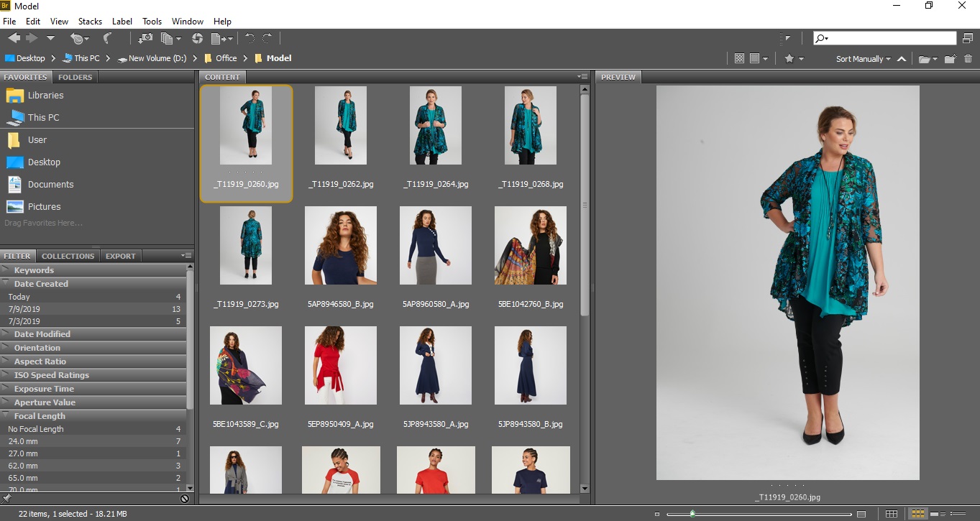Select the _T11919_0268.jpg thumbnail
Image resolution: width=980 pixels, height=521 pixels.
coord(530,125)
